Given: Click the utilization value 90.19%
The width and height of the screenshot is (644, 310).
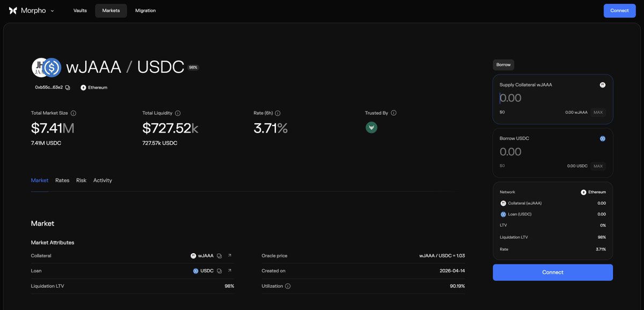Looking at the screenshot, I should 457,286.
